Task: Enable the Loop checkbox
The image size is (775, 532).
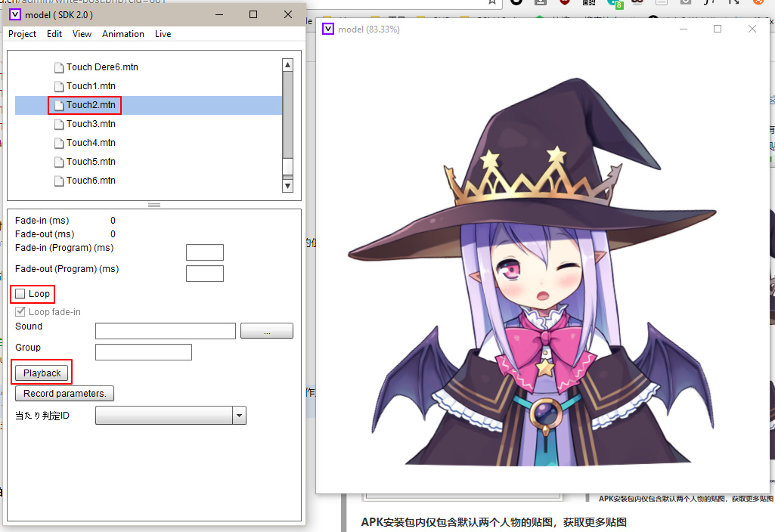Action: [20, 294]
